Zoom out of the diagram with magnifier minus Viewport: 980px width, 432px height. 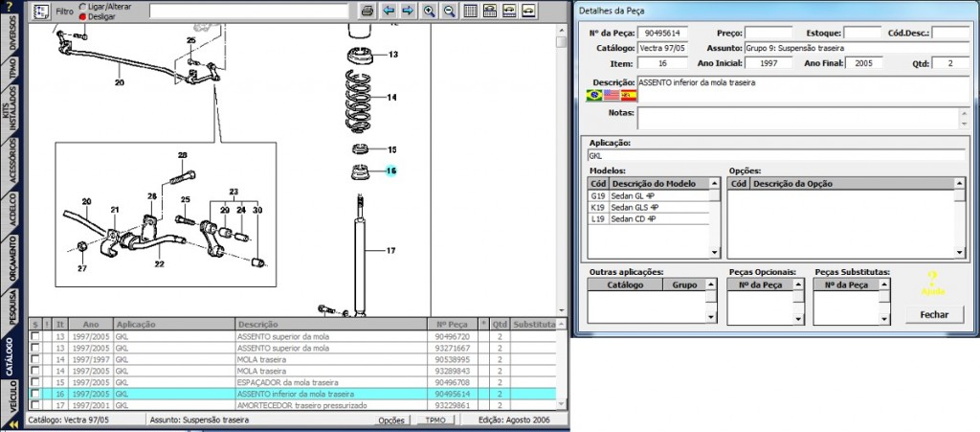click(449, 11)
